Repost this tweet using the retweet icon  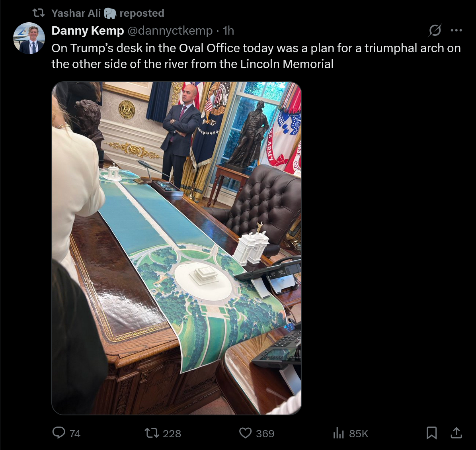(152, 433)
